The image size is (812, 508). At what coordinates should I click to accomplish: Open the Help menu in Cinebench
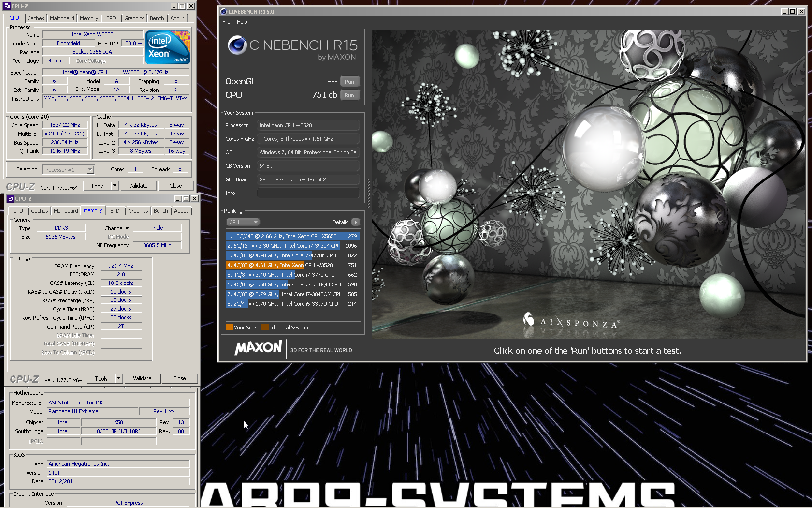[x=242, y=22]
